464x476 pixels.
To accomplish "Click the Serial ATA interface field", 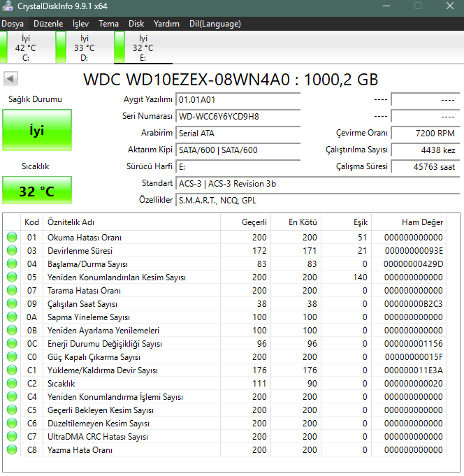I will point(238,133).
